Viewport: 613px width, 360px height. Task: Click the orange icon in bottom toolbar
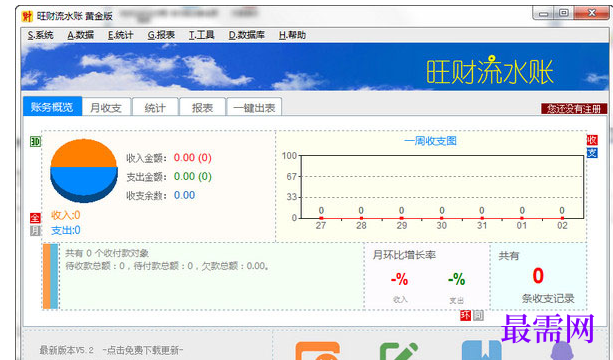coord(317,351)
